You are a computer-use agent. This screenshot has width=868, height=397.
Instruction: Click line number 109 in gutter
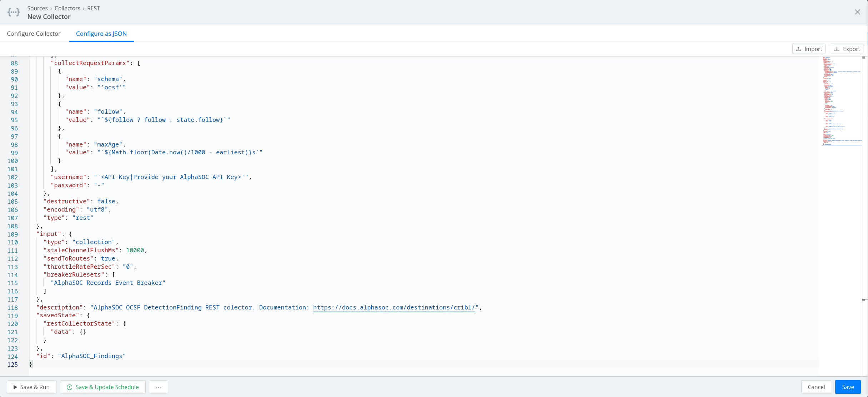12,234
